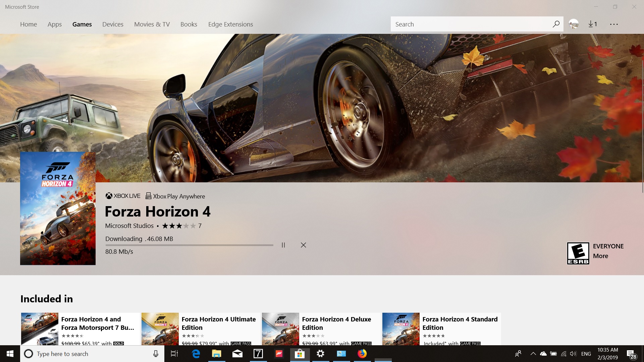
Task: Open Firefox from the taskbar
Action: pos(362,354)
